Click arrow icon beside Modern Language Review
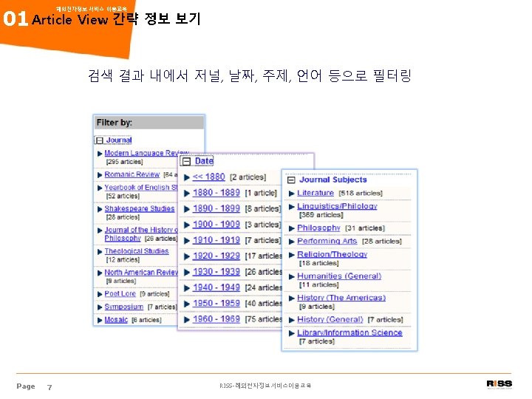 pyautogui.click(x=100, y=154)
